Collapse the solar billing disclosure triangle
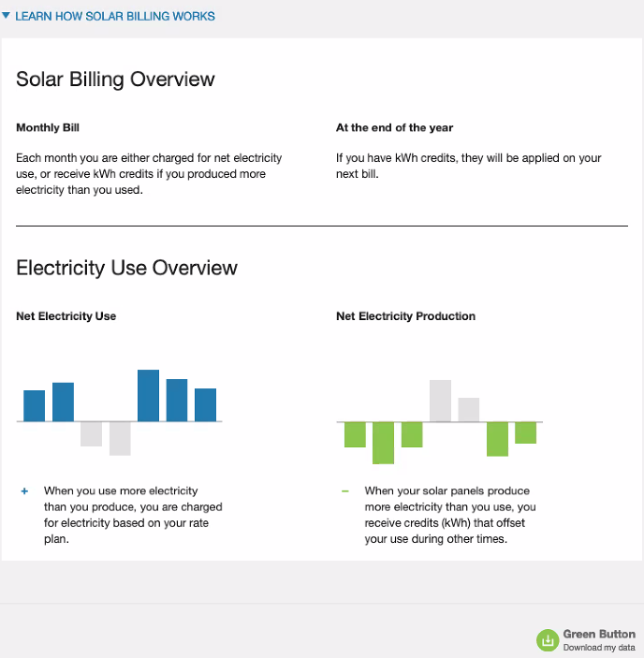The image size is (644, 658). tap(7, 16)
